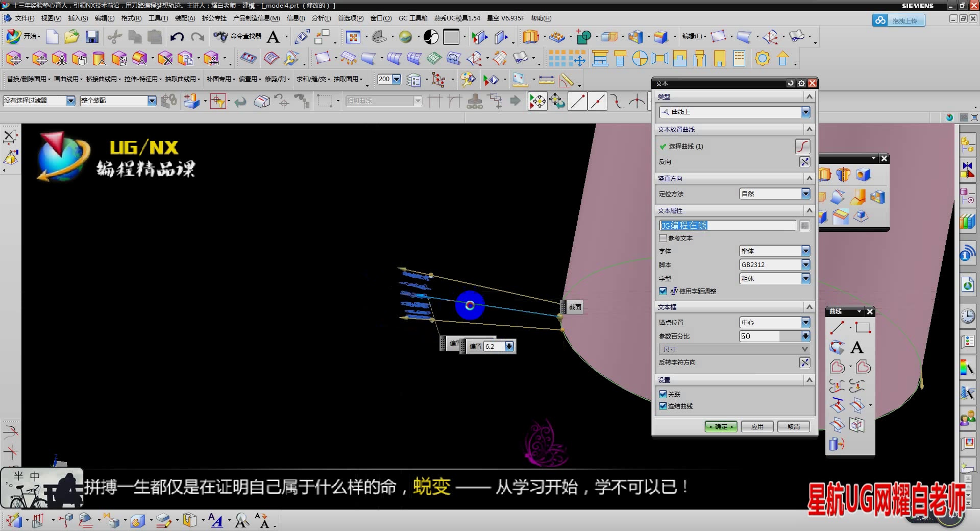The width and height of the screenshot is (980, 531).
Task: Uncheck the 使用字距调整 kerning checkbox
Action: [663, 291]
